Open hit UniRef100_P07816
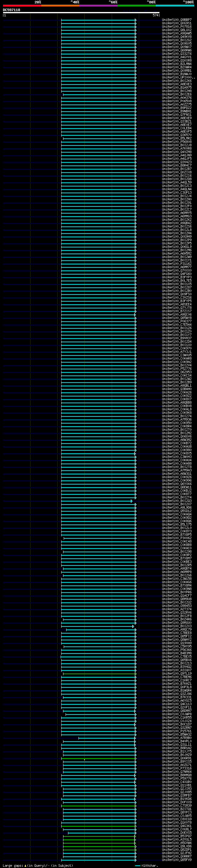 pyautogui.click(x=177, y=26)
